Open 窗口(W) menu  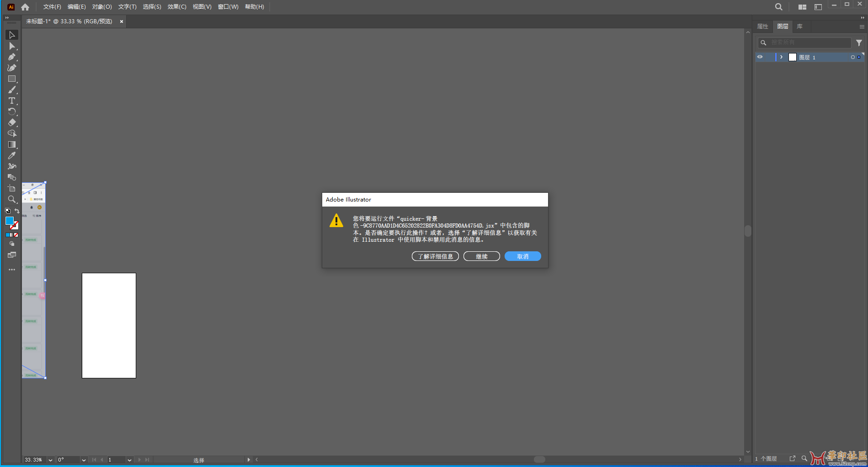point(228,7)
